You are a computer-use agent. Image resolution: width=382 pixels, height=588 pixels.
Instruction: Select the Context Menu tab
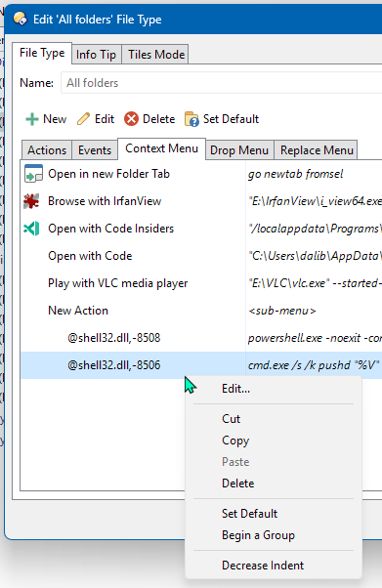[x=162, y=148]
